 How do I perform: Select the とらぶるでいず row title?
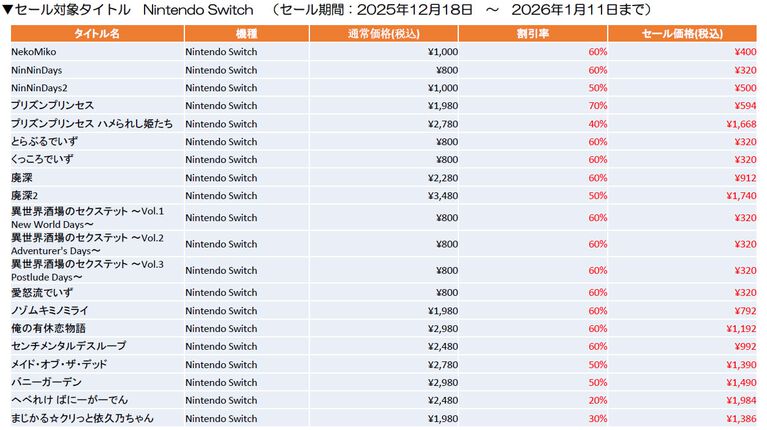pos(44,142)
